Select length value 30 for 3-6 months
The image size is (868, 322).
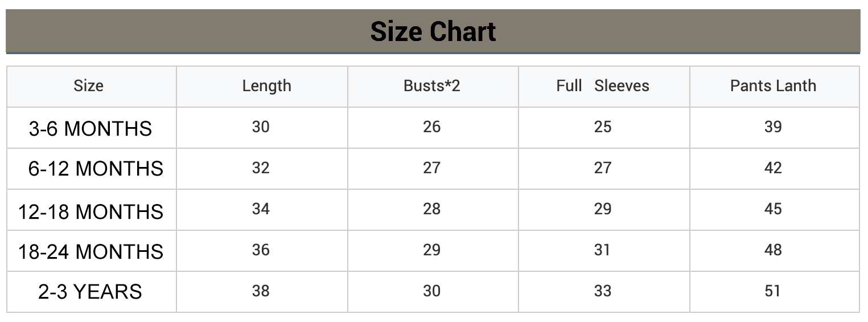(261, 127)
